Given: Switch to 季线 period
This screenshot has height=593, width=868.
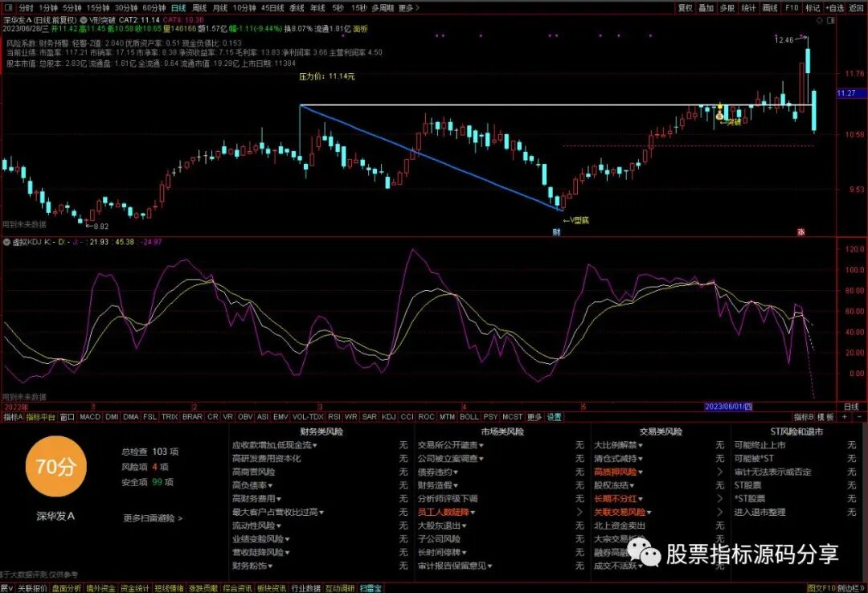Looking at the screenshot, I should coord(297,8).
